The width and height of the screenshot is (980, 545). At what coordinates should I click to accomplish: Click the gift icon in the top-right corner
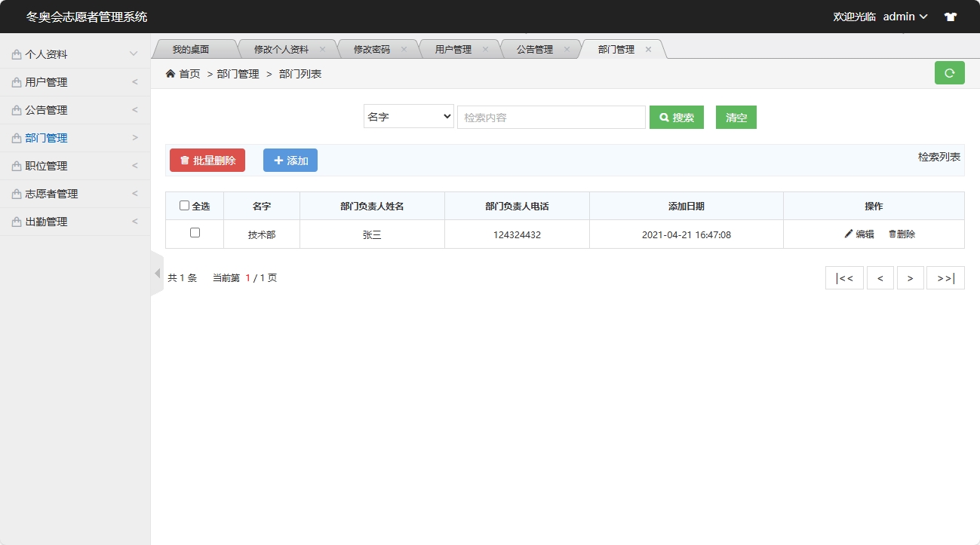click(x=950, y=16)
